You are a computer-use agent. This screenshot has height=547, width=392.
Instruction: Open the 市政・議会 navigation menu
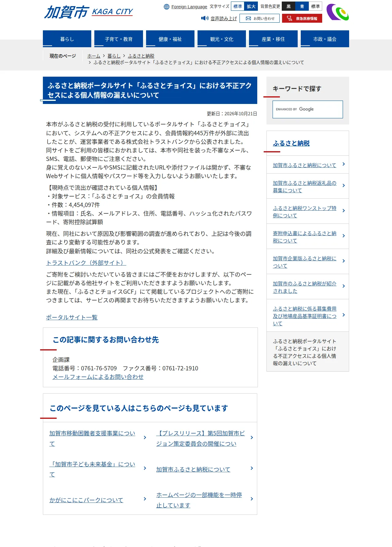point(325,39)
